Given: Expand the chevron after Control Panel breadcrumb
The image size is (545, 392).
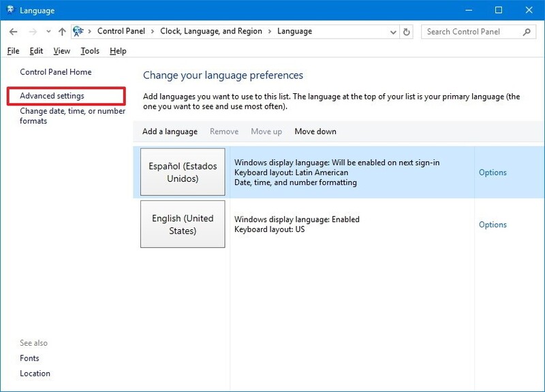Looking at the screenshot, I should (153, 31).
